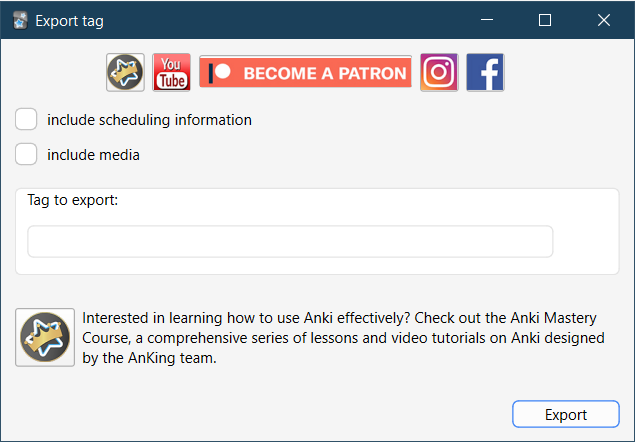Click the Become a Patron banner
The height and width of the screenshot is (442, 635).
pyautogui.click(x=305, y=73)
